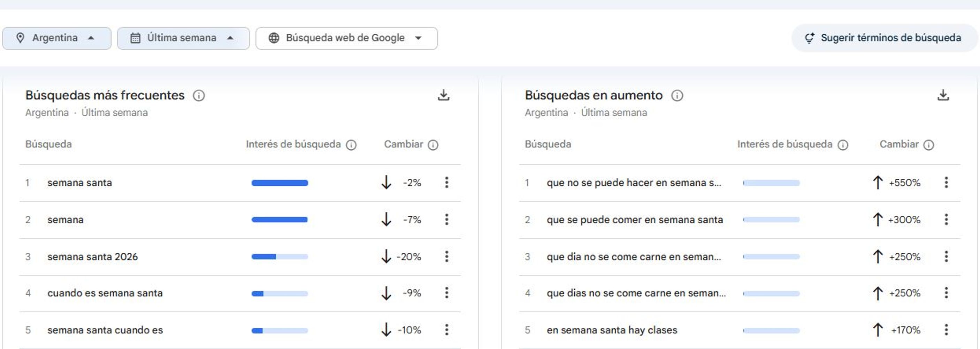980x349 pixels.
Task: Download the Búsquedas en aumento list
Action: pos(943,95)
